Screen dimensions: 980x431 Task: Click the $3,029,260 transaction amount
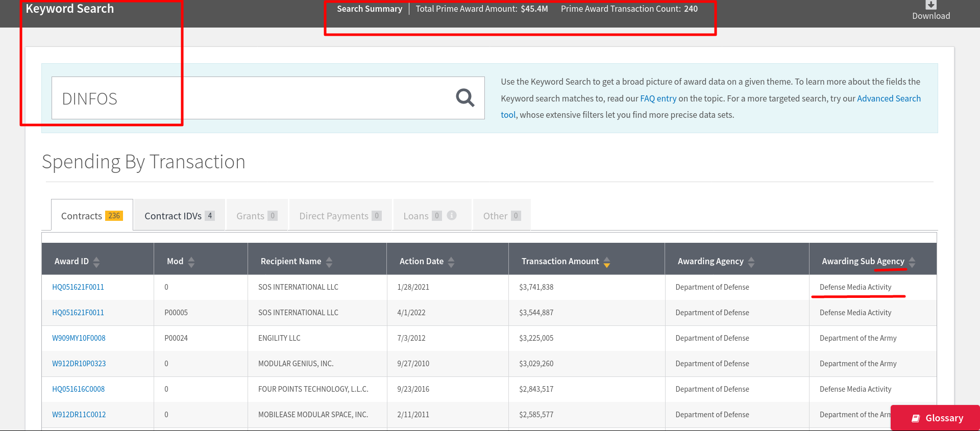click(536, 364)
